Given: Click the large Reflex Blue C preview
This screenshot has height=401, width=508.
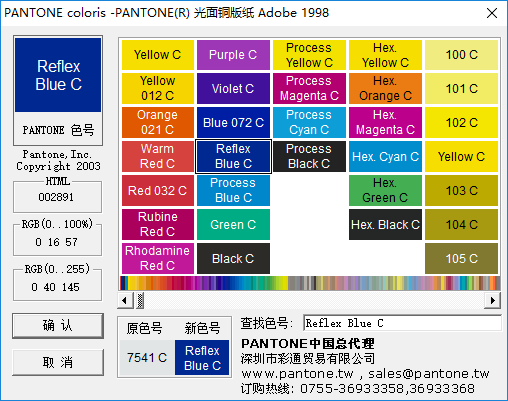Looking at the screenshot, I should (x=58, y=75).
